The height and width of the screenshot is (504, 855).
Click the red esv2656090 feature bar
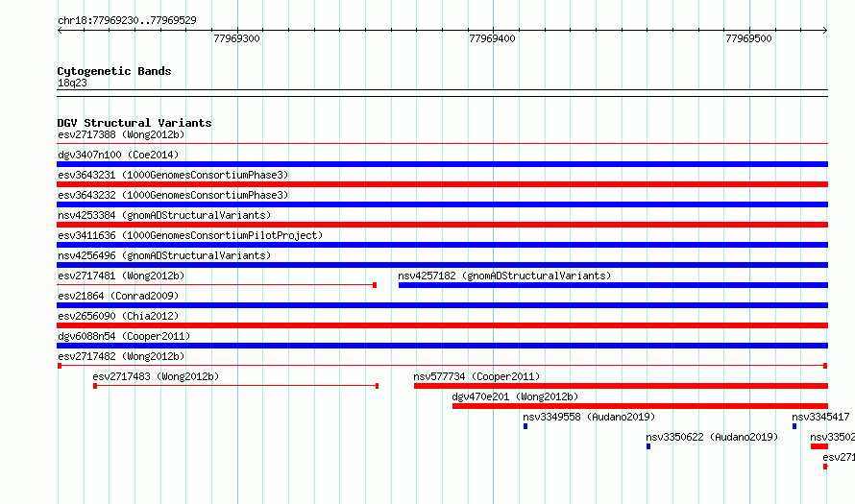coord(442,325)
